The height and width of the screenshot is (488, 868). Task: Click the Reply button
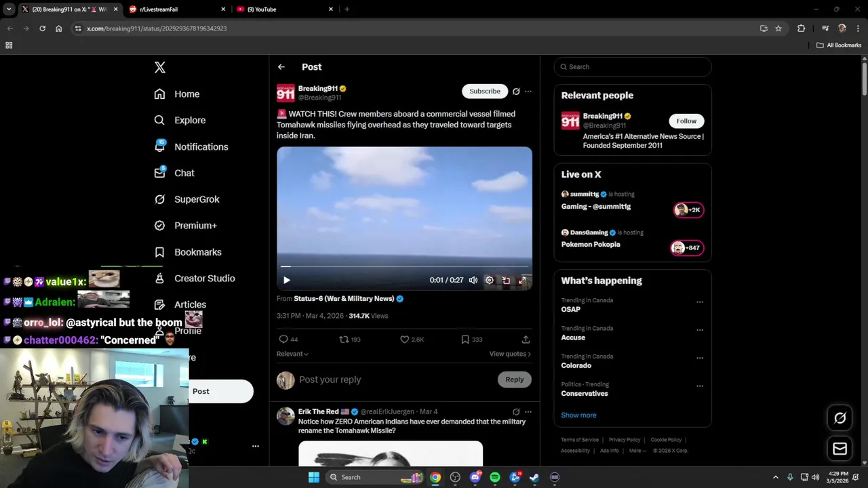[515, 380]
